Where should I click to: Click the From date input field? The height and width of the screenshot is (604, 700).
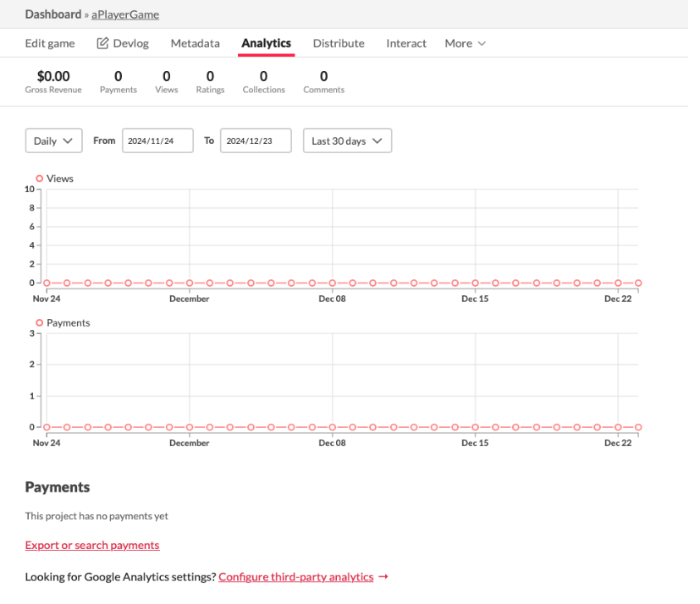157,140
